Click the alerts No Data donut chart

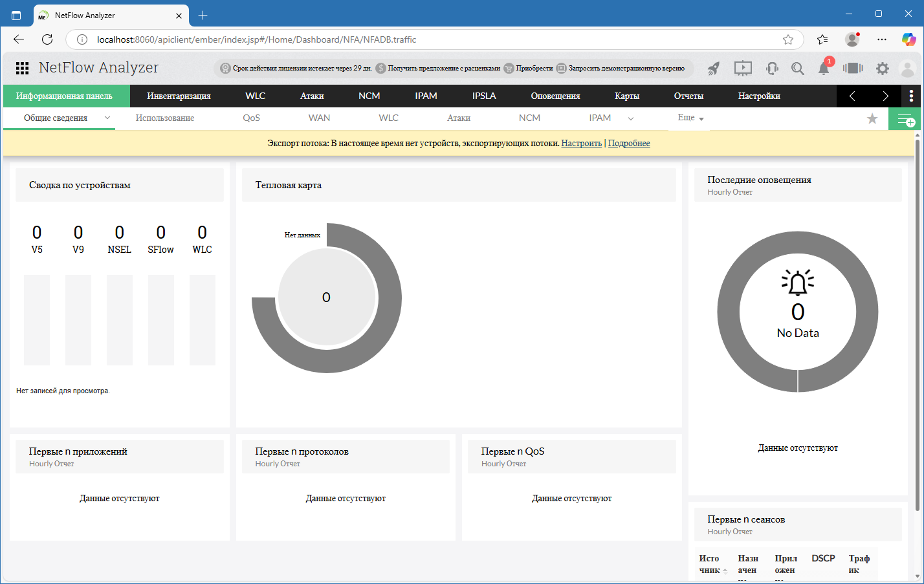[x=798, y=312]
